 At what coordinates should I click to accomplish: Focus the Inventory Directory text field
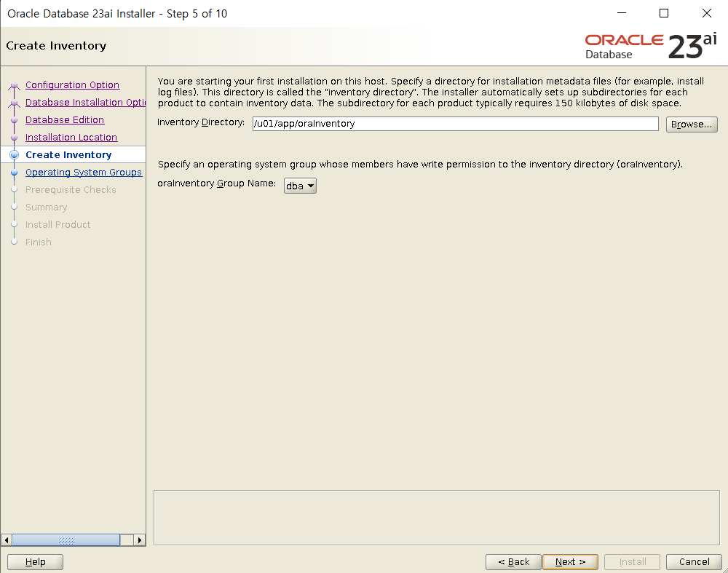click(455, 124)
